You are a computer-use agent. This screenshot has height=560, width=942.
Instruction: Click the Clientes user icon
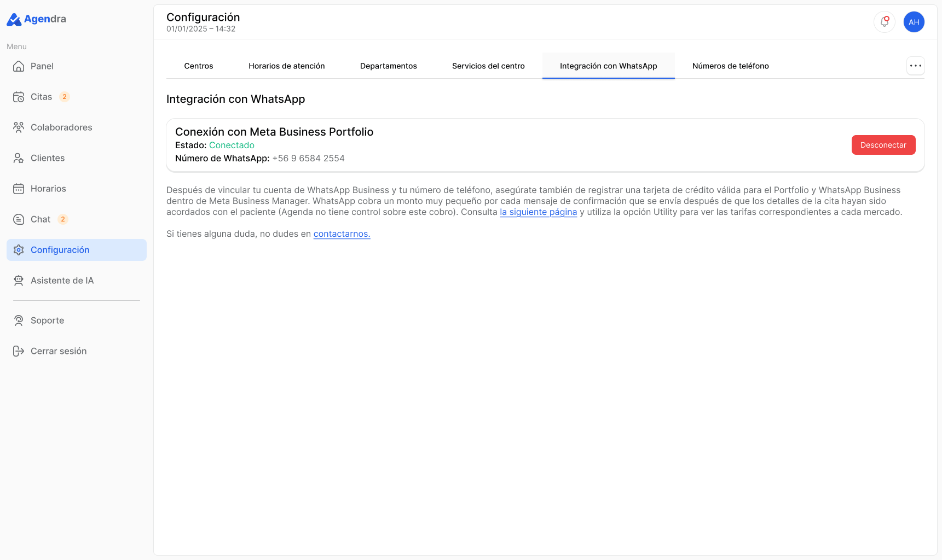[x=19, y=158]
